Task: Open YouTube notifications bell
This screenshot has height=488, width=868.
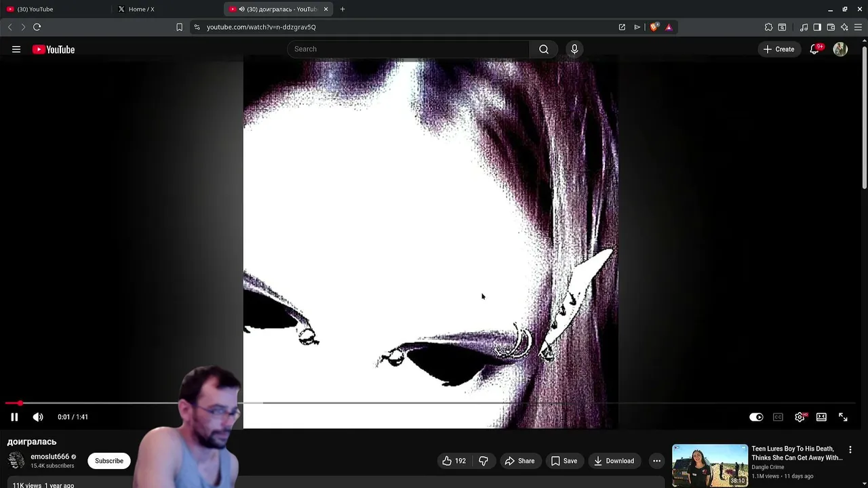Action: pyautogui.click(x=814, y=49)
